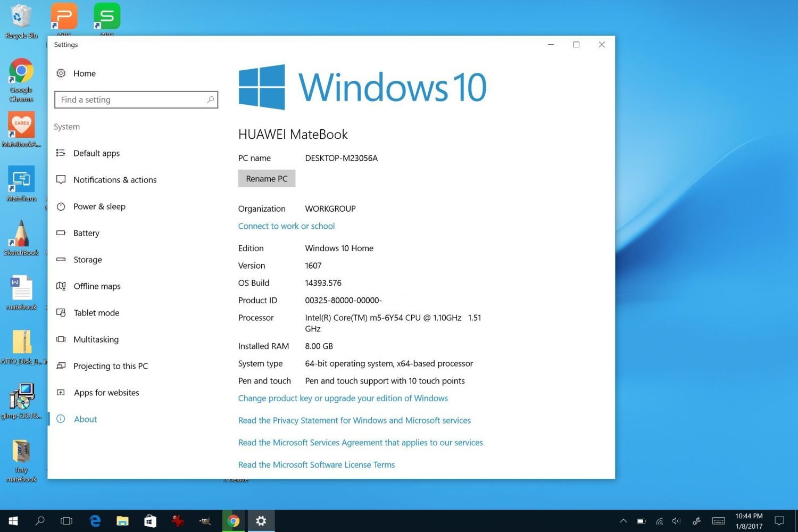Open Change product key or upgrade link
The height and width of the screenshot is (532, 798).
point(343,398)
